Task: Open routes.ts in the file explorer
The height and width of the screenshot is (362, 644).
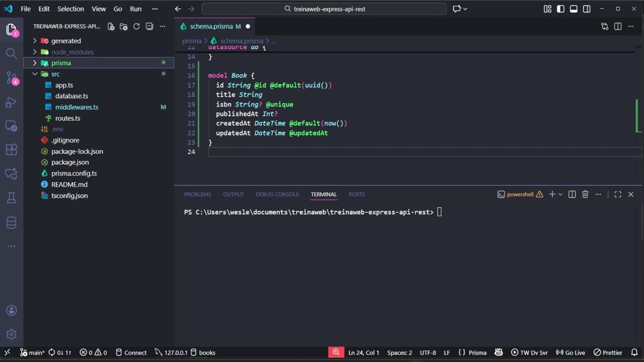Action: 67,118
